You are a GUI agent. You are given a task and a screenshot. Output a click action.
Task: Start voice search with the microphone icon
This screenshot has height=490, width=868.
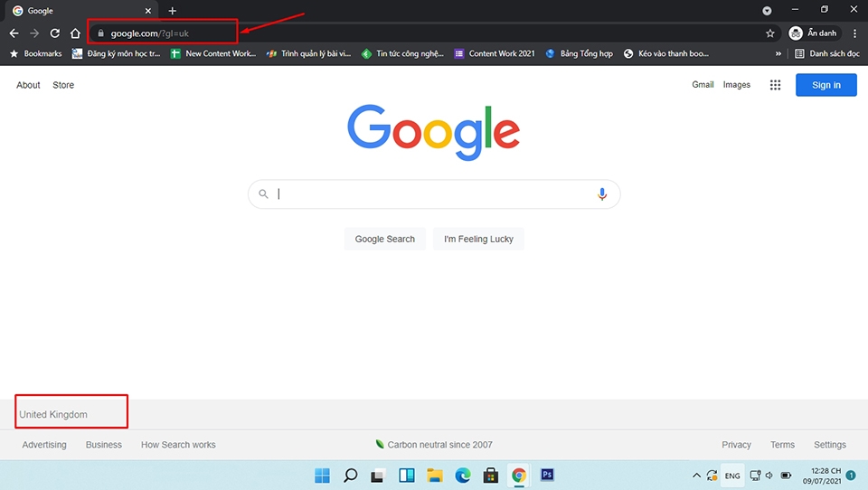click(602, 193)
